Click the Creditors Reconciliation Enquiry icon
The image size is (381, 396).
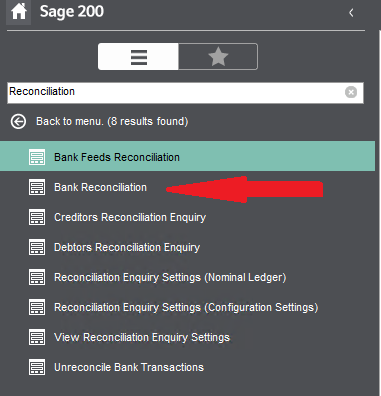(37, 217)
